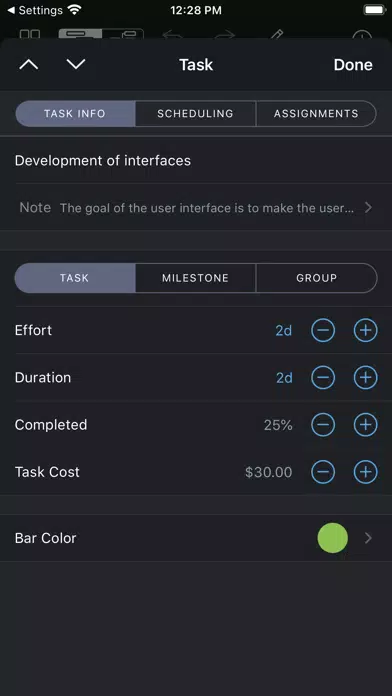392x696 pixels.
Task: Raise Completed percentage with plus icon
Action: tap(365, 425)
